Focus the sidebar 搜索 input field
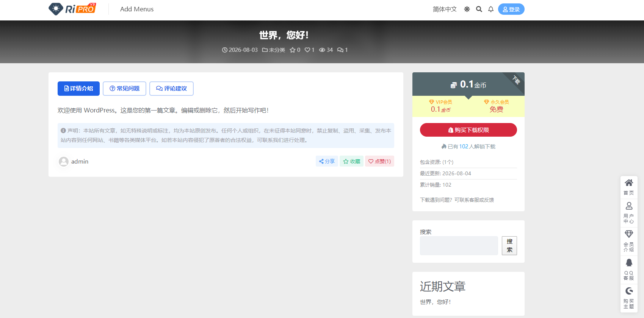The height and width of the screenshot is (318, 644). pyautogui.click(x=459, y=246)
